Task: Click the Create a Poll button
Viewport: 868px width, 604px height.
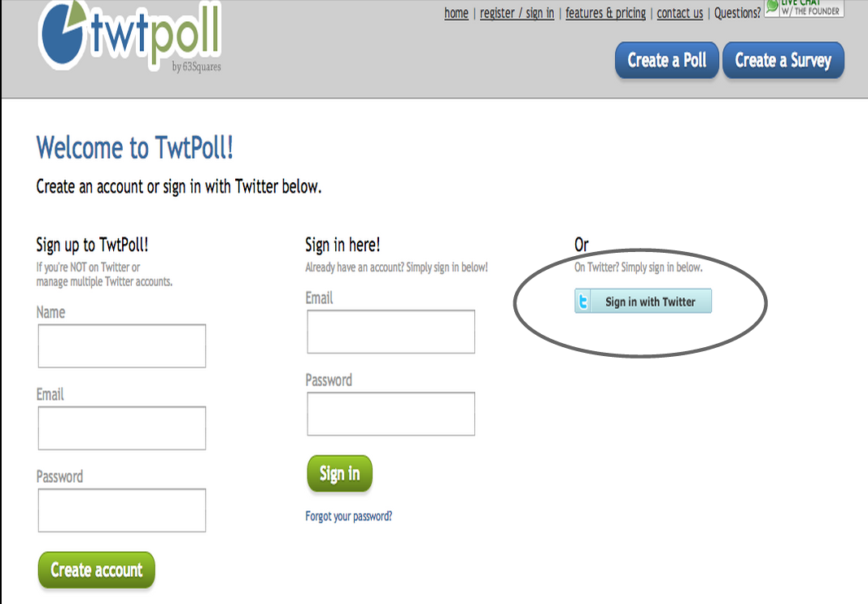Action: (x=667, y=59)
